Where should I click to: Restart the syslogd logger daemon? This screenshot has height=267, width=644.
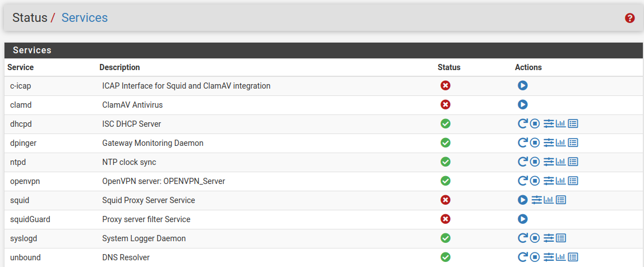pos(522,238)
